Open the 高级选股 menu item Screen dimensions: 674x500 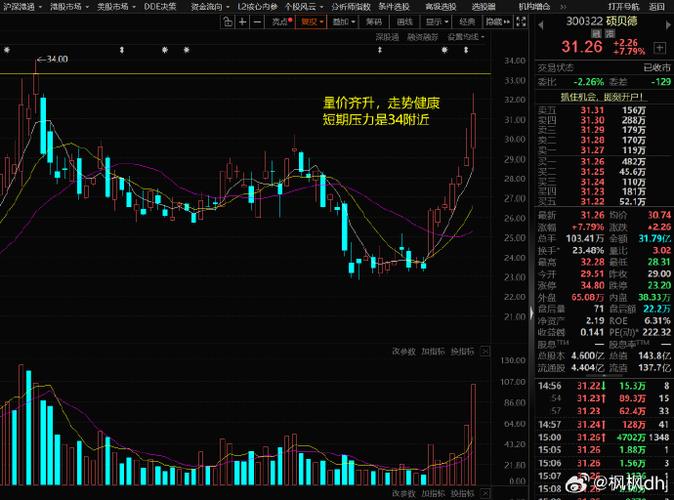pos(441,6)
